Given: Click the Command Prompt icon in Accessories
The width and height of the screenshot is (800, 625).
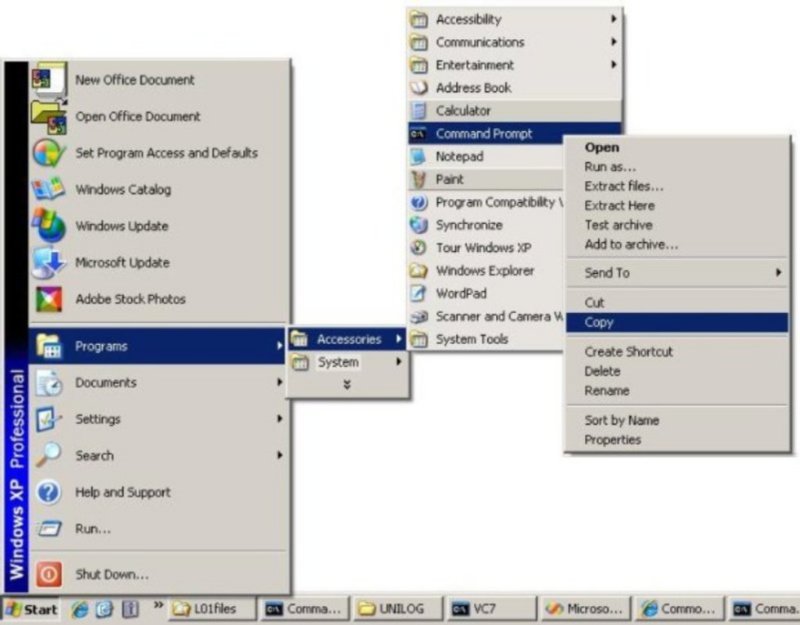Looking at the screenshot, I should 418,134.
